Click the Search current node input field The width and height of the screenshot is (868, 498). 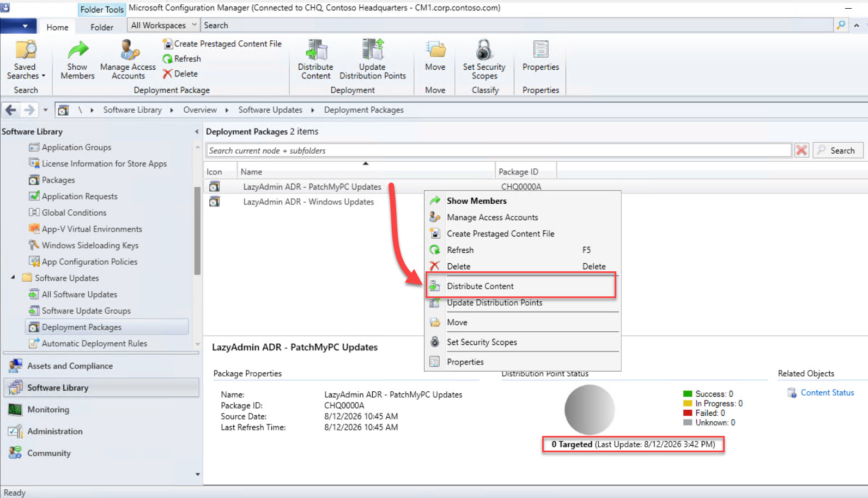(499, 150)
